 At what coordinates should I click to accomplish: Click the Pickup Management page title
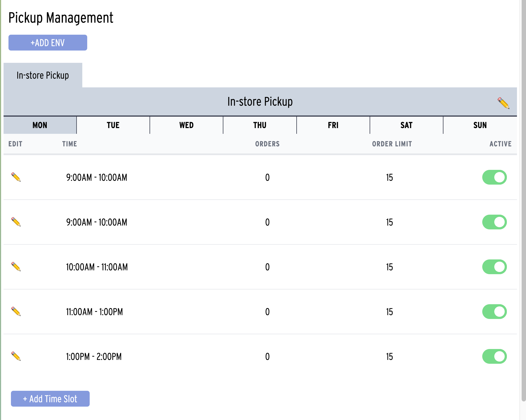61,18
